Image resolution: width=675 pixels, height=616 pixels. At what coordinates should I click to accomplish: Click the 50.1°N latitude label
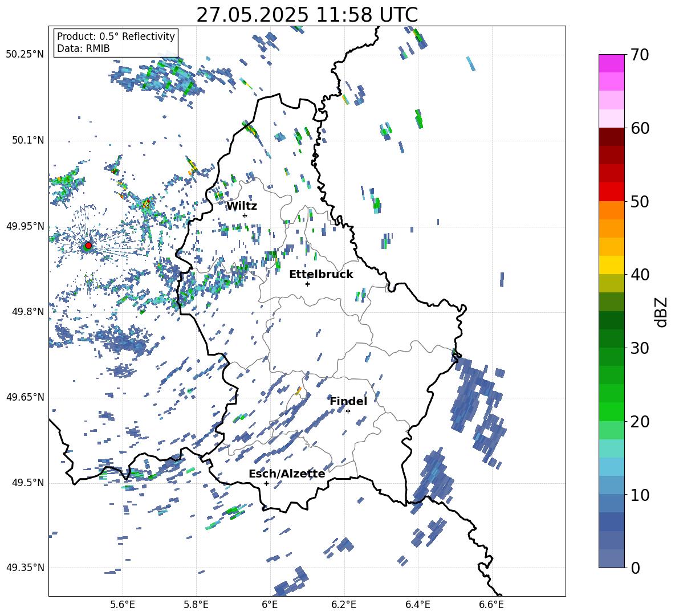click(x=28, y=140)
